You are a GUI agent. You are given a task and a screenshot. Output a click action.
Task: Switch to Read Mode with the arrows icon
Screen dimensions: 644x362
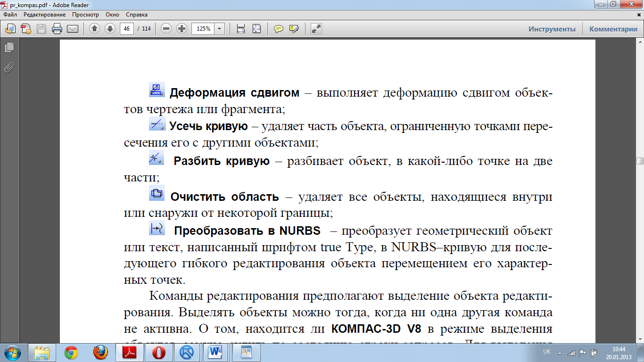coord(316,29)
